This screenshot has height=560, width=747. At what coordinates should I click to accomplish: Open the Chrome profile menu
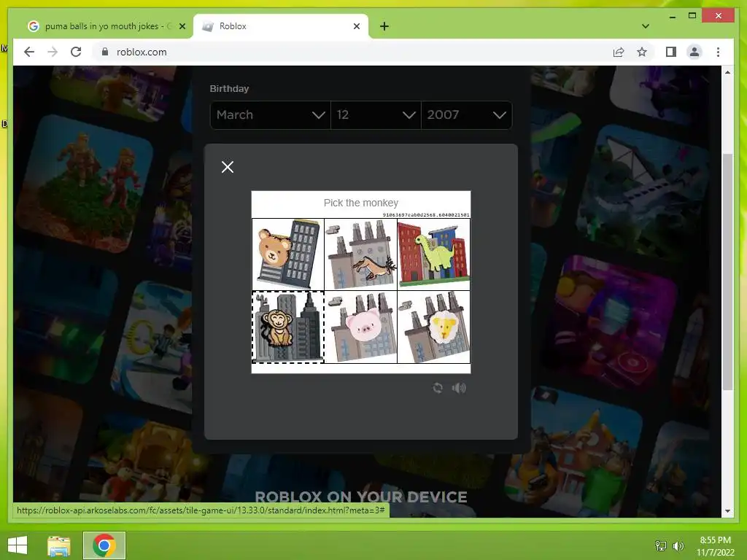click(x=694, y=52)
